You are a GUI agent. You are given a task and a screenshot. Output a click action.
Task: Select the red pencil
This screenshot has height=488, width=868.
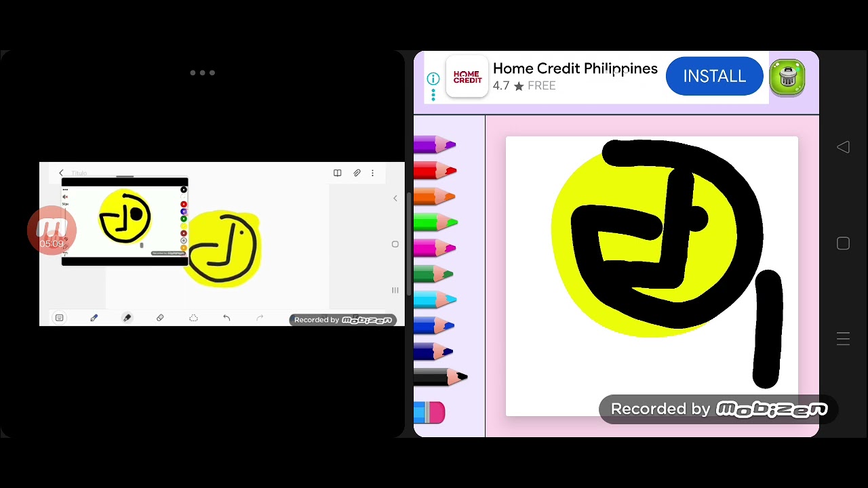pyautogui.click(x=435, y=170)
